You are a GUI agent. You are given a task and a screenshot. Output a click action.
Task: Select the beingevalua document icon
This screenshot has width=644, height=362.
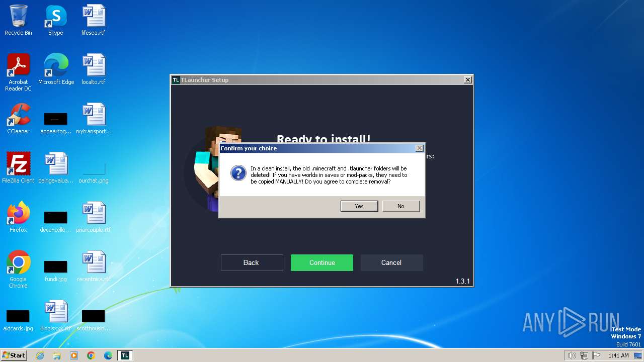56,168
